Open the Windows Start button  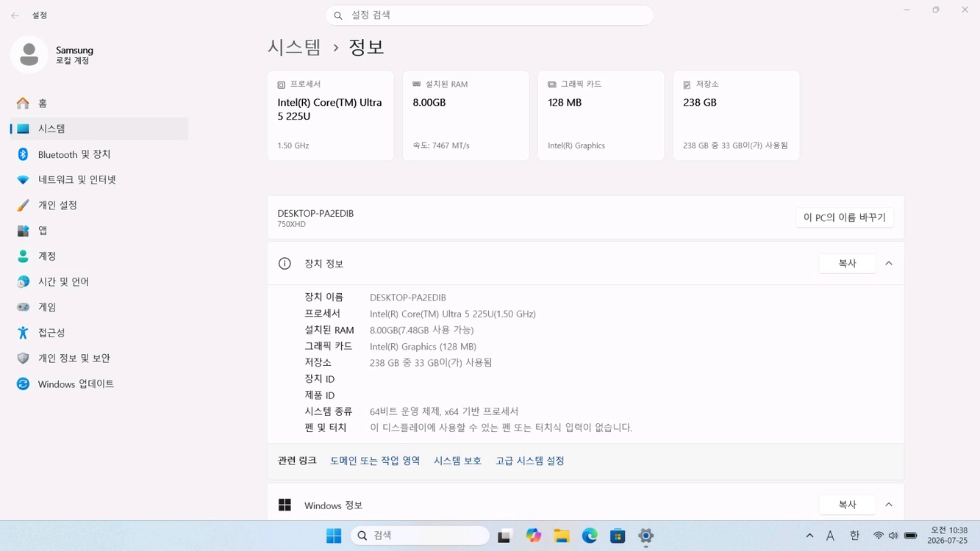tap(334, 536)
